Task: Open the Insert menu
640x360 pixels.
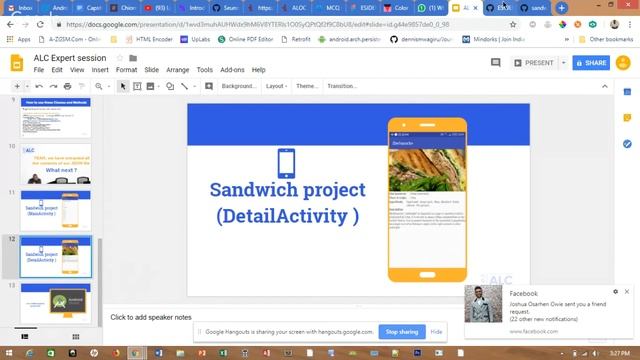Action: (x=100, y=70)
